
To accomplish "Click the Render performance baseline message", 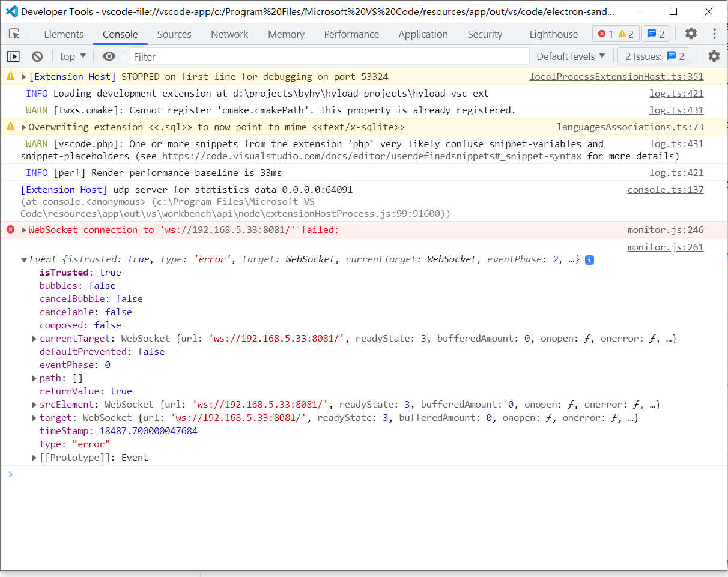I will [x=186, y=173].
